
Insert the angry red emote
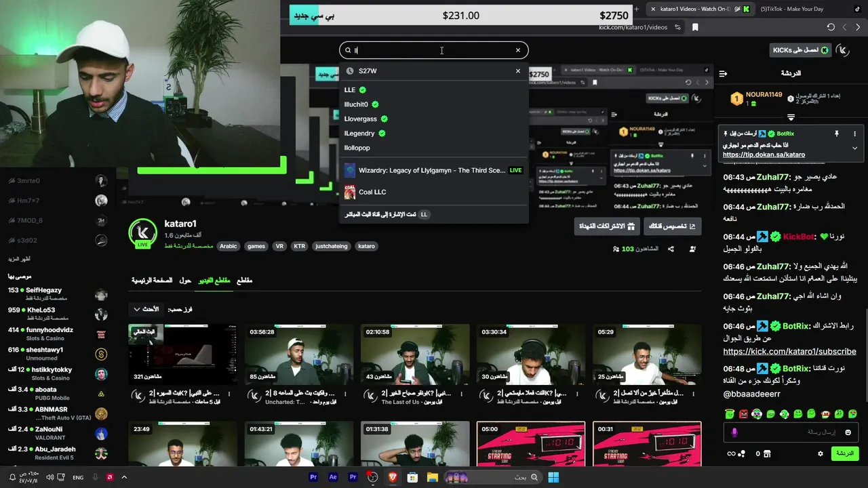coord(743,413)
